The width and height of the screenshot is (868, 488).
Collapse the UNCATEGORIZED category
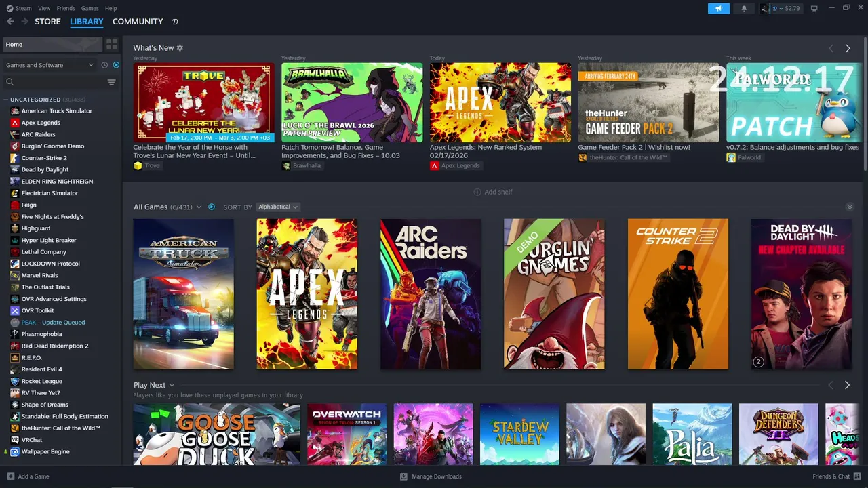point(6,100)
